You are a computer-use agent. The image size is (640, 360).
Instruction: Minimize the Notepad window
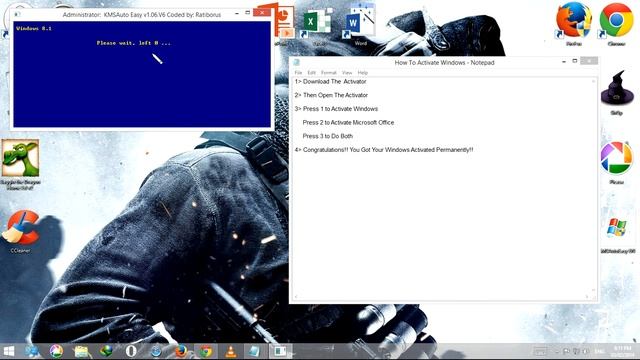click(564, 62)
